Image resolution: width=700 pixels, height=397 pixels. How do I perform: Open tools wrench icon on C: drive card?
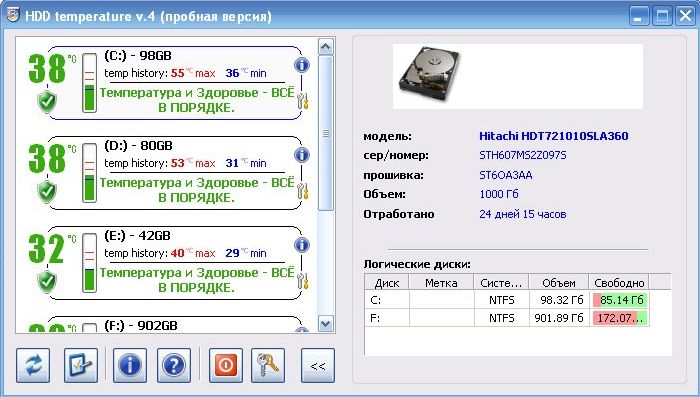(x=303, y=102)
